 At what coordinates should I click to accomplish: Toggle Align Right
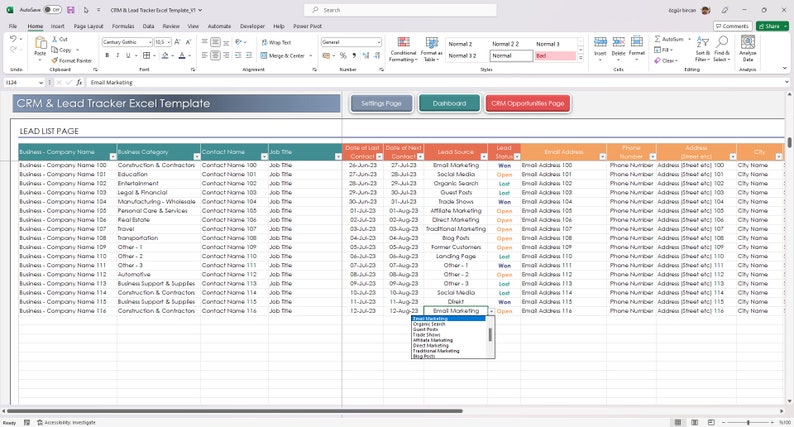[226, 55]
